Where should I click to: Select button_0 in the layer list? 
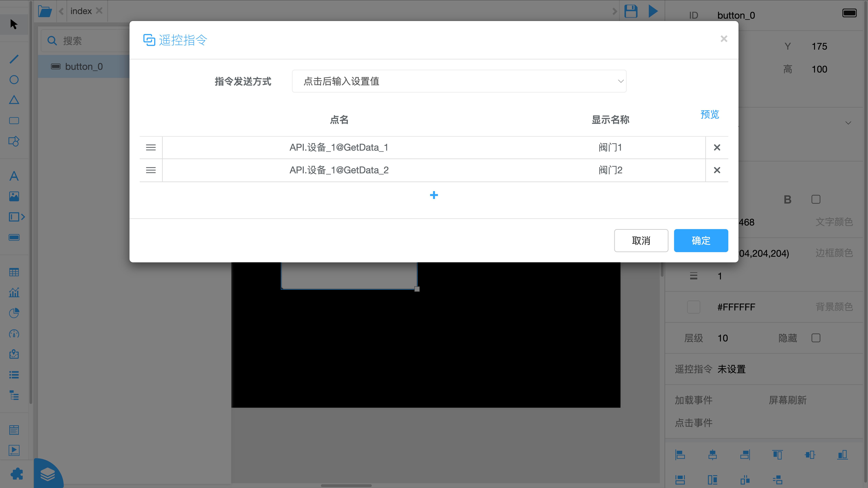point(84,66)
